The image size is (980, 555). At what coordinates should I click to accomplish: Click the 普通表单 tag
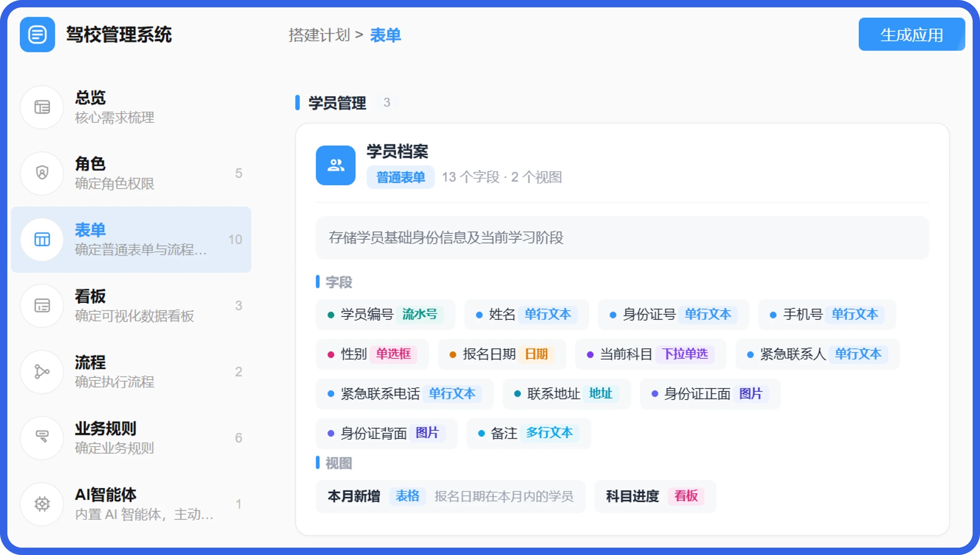coord(400,177)
